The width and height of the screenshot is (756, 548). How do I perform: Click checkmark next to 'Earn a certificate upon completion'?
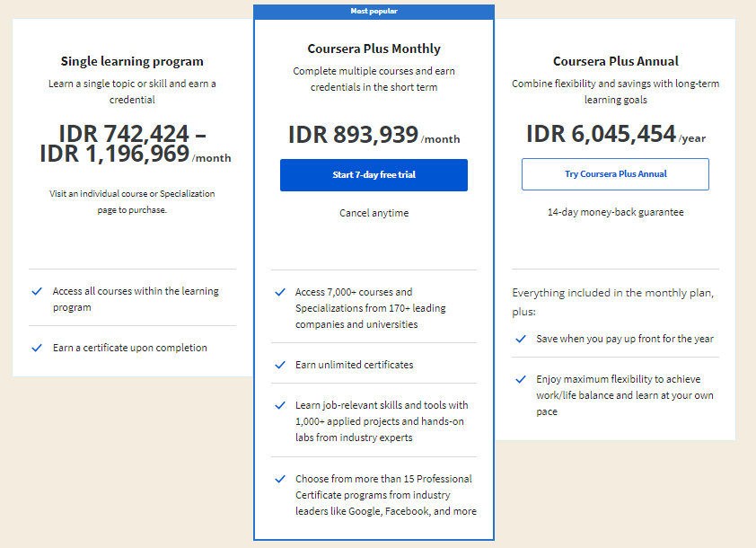pyautogui.click(x=37, y=348)
